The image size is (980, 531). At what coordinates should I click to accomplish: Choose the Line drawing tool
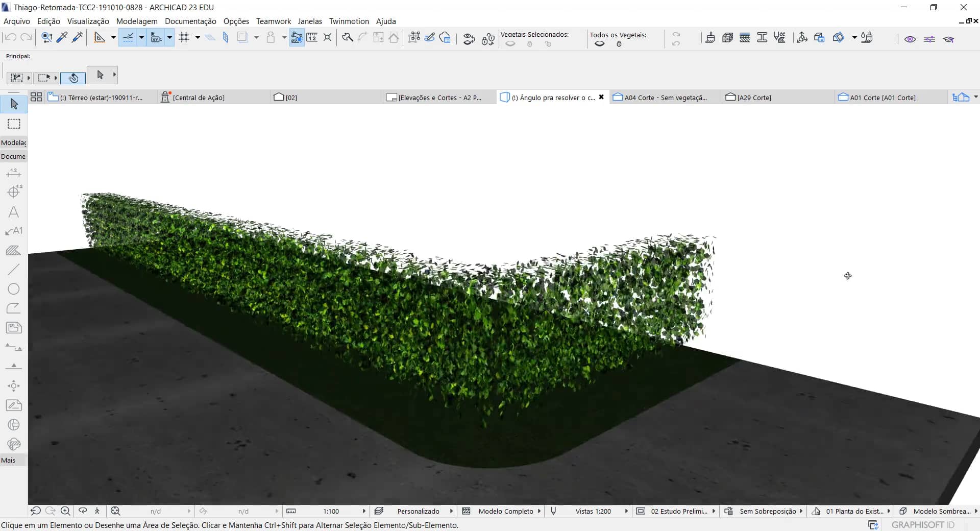pyautogui.click(x=14, y=270)
